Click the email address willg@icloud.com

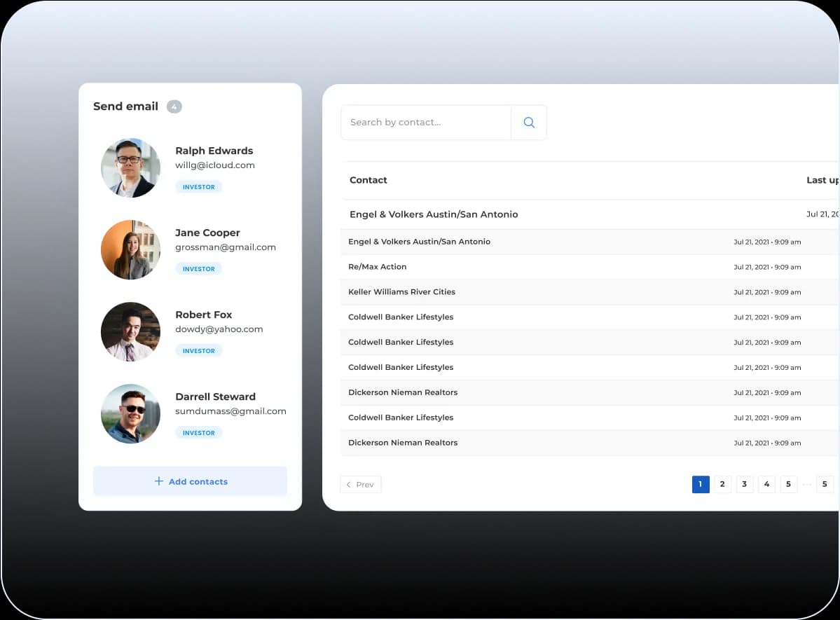click(214, 165)
